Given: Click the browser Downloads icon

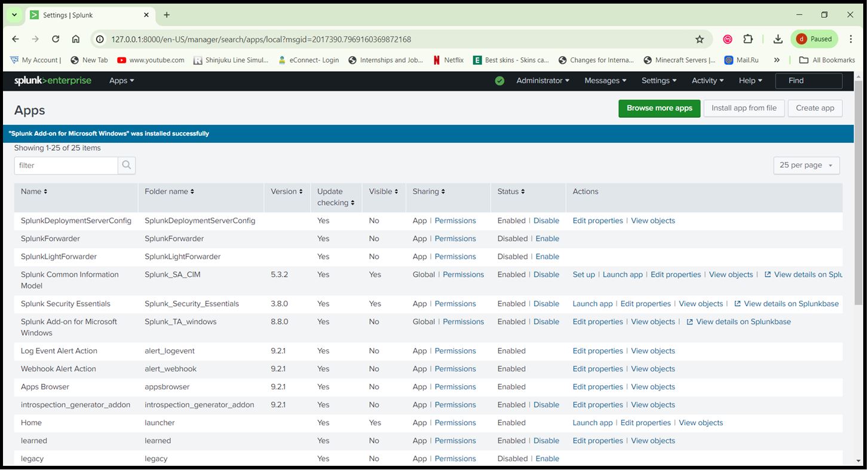Looking at the screenshot, I should point(778,39).
